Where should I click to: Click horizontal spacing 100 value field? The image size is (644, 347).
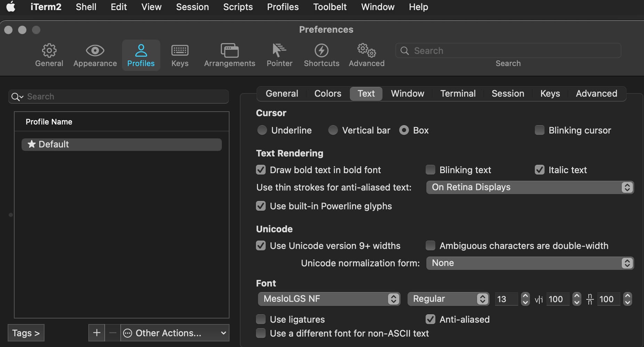pyautogui.click(x=558, y=299)
